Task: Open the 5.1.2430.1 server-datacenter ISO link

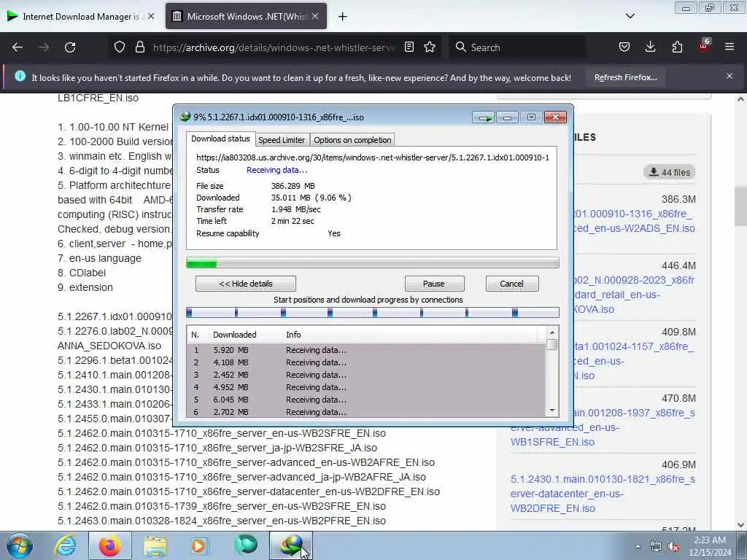Action: tap(603, 494)
